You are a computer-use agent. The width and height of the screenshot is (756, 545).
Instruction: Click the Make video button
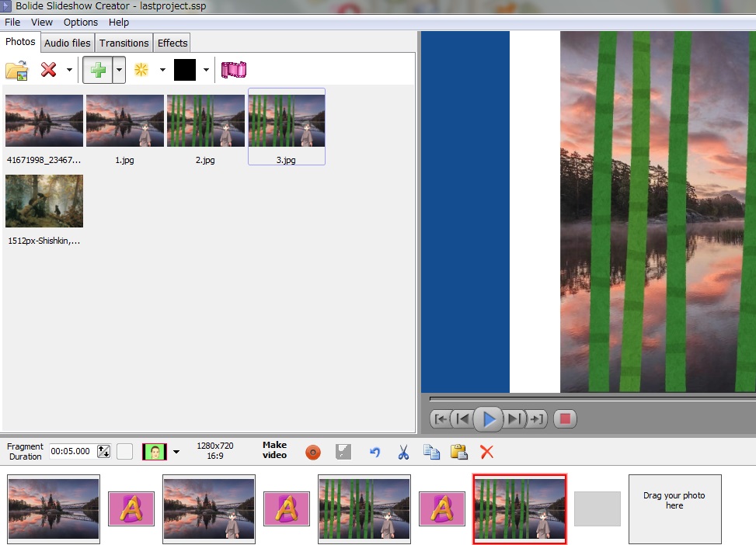pos(275,450)
